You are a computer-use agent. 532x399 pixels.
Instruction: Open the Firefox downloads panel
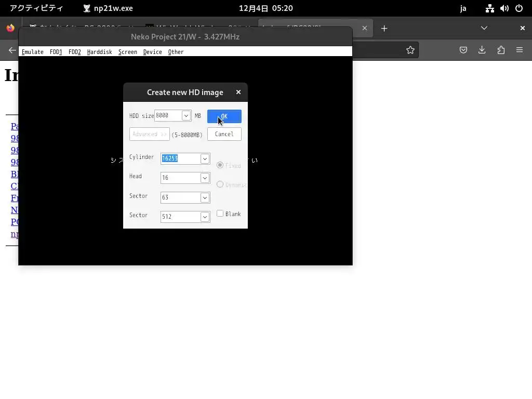(x=482, y=50)
